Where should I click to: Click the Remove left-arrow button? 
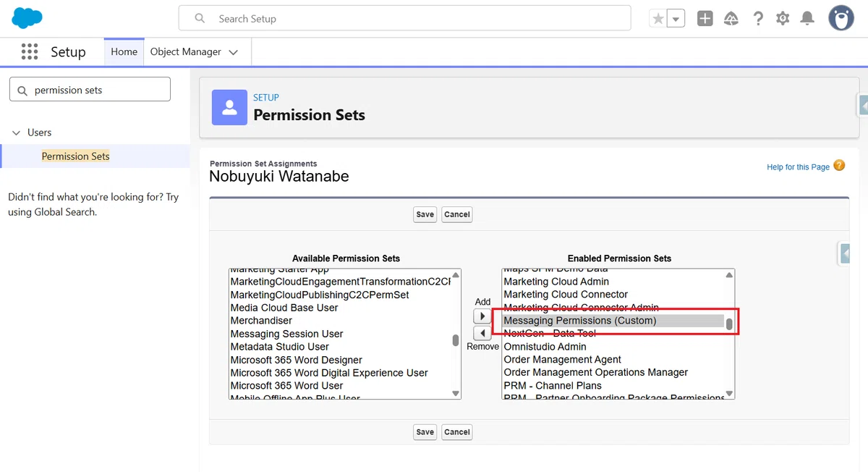482,333
